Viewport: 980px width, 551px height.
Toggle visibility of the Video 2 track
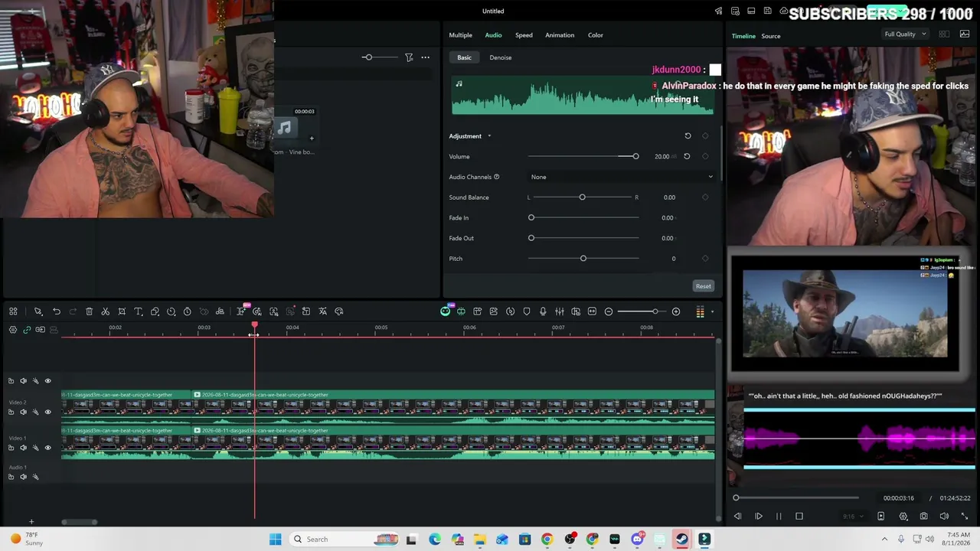click(47, 412)
